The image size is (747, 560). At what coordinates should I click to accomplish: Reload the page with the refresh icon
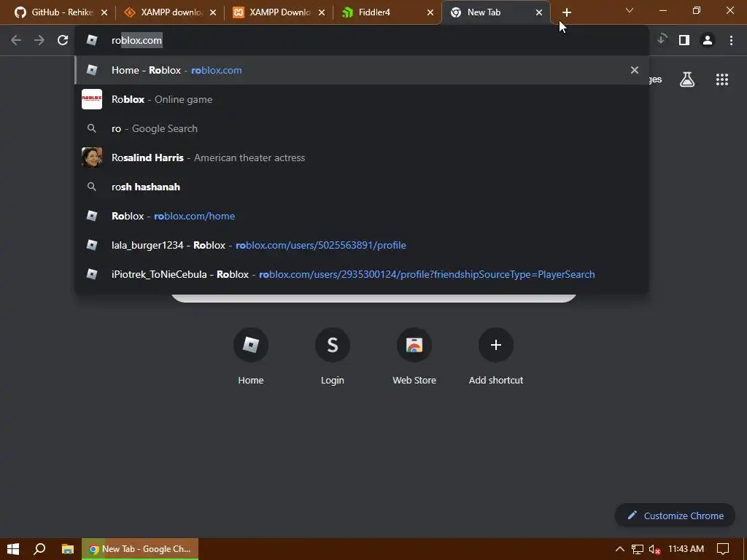[x=63, y=41]
